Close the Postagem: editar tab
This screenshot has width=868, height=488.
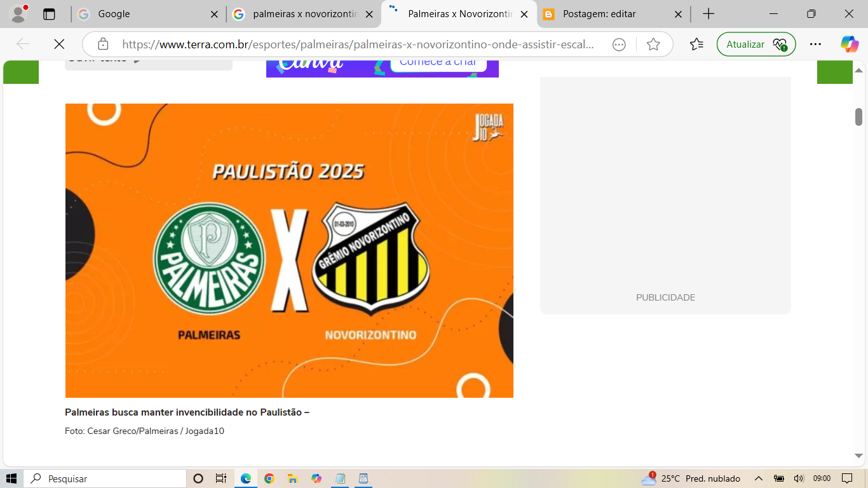coord(678,14)
